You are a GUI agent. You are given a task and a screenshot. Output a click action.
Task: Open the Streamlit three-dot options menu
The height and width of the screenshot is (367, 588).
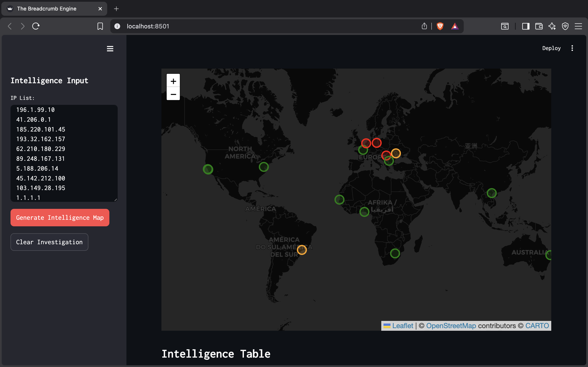572,48
